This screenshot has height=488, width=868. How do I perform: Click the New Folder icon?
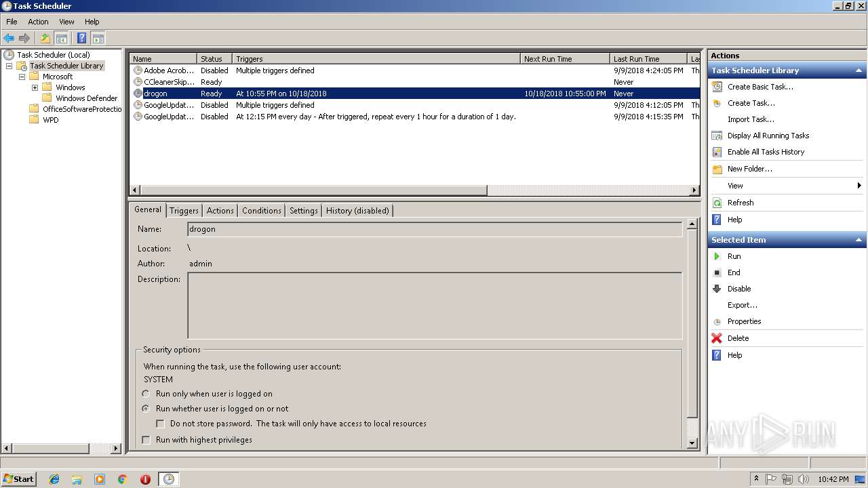click(x=717, y=169)
